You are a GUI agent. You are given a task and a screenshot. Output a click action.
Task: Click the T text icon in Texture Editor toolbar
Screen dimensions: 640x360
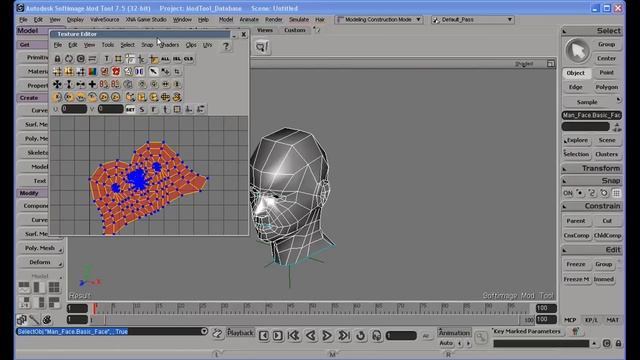[x=107, y=59]
